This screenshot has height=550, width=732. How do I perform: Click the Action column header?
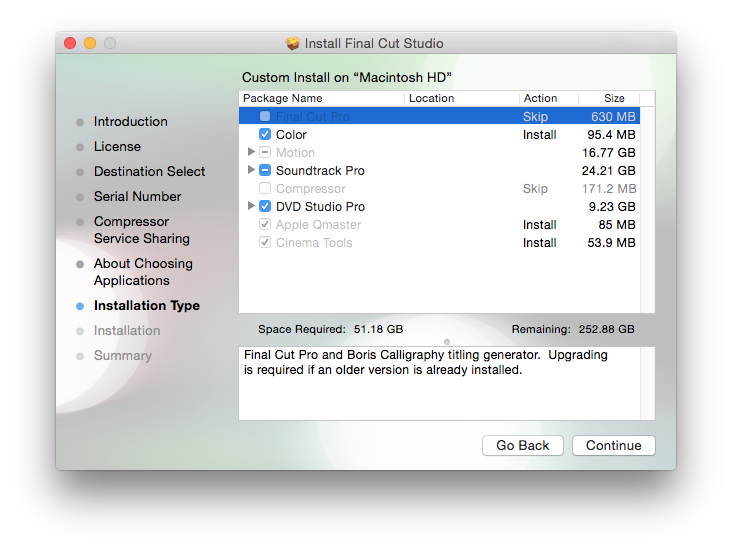click(549, 98)
